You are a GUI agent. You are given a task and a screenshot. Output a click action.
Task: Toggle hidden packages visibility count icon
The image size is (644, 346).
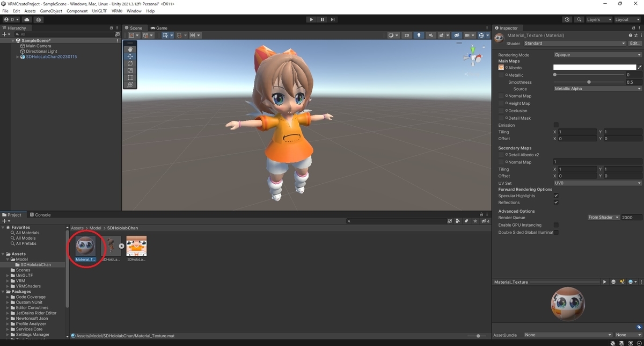(x=485, y=221)
